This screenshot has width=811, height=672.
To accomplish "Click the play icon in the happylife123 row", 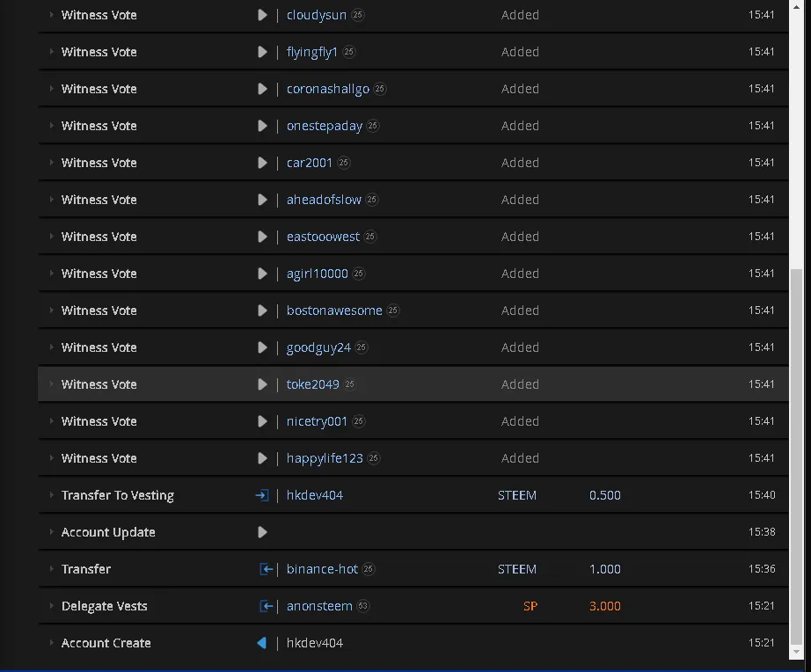I will tap(262, 458).
